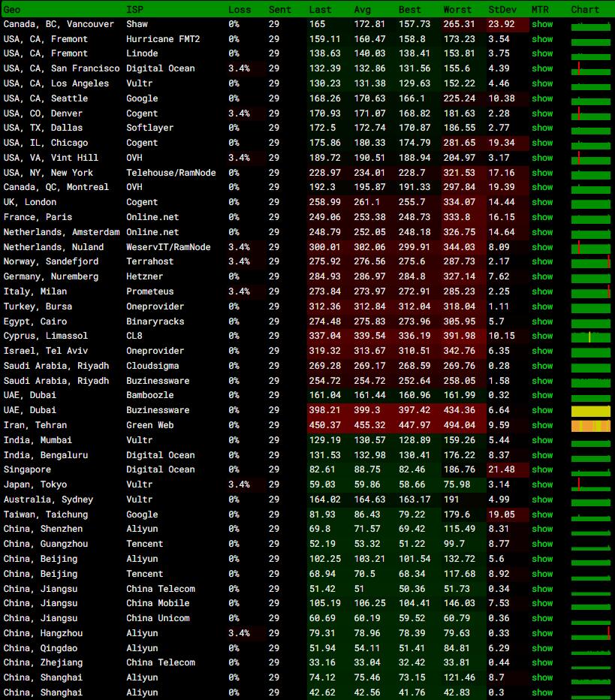
Task: Click the ISP text 'Binaryracks'
Action: pos(155,321)
